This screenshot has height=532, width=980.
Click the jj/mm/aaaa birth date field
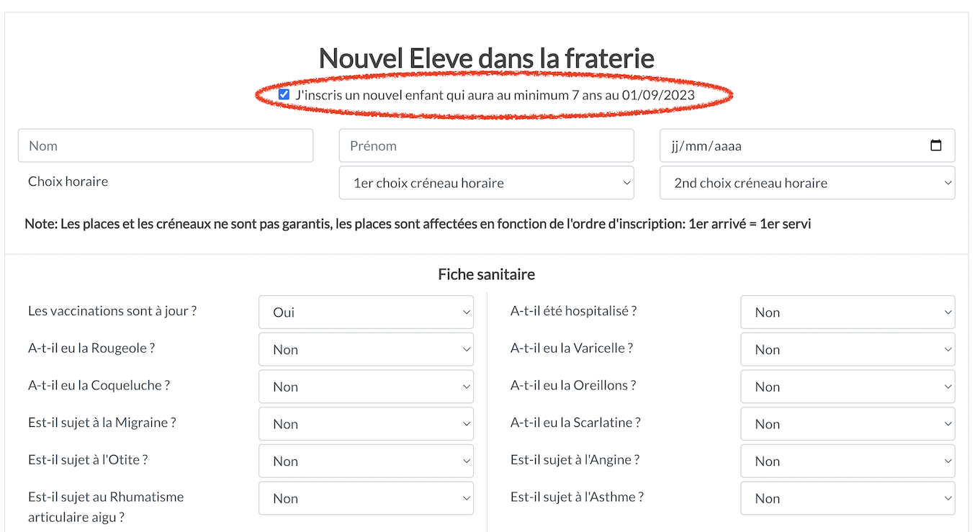tap(807, 145)
